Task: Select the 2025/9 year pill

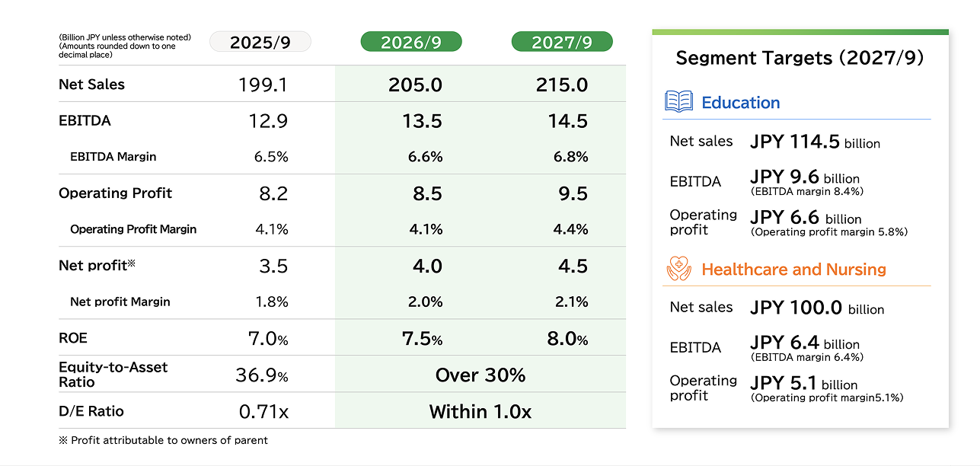Action: (260, 42)
